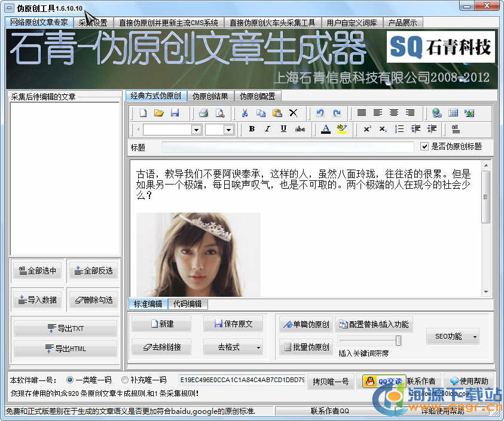
Task: Toggle Bold formatting
Action: 252,129
